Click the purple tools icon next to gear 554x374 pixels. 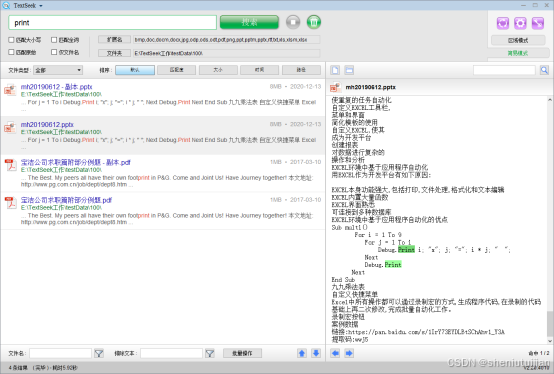tap(538, 23)
